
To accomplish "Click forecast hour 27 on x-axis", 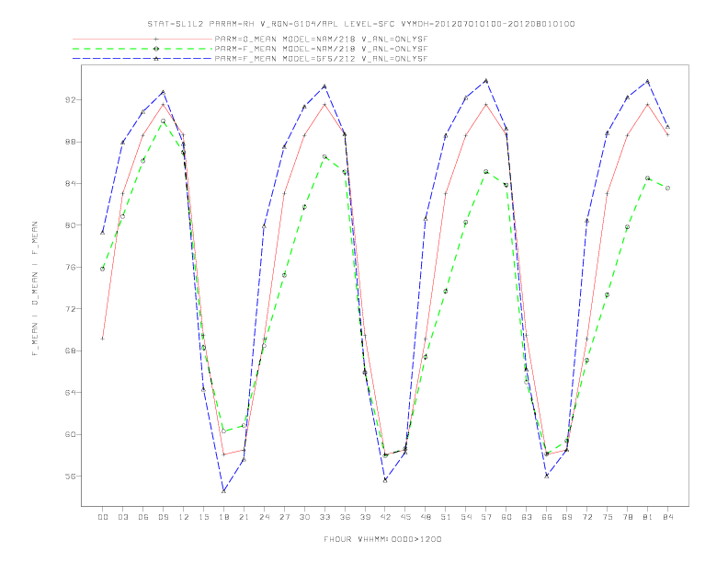I will 284,517.
